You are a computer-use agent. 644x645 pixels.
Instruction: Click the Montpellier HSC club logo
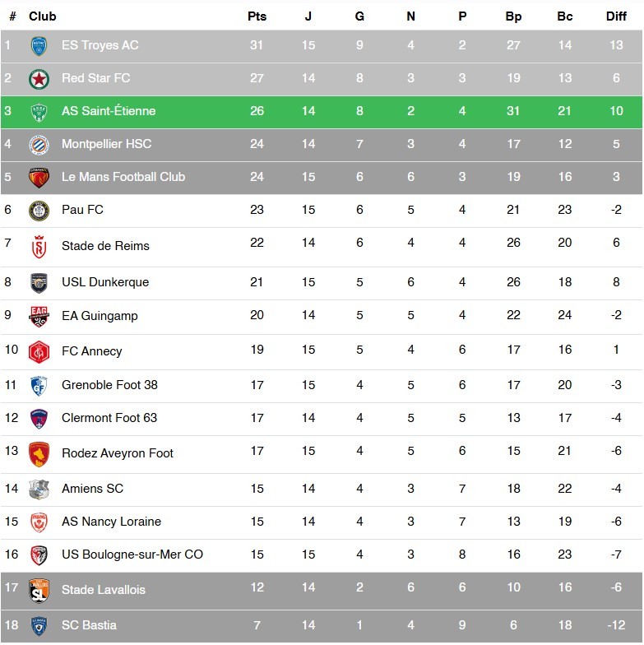pyautogui.click(x=39, y=145)
